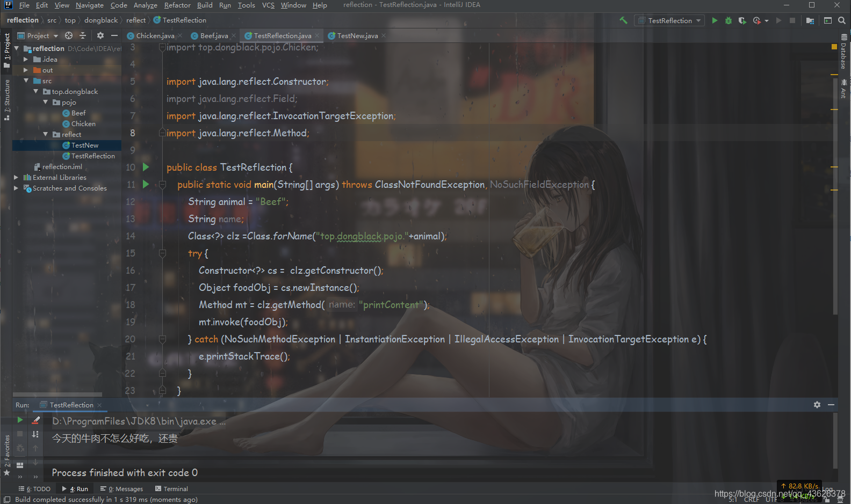Expand External Libraries node
Image resolution: width=851 pixels, height=504 pixels.
(16, 177)
